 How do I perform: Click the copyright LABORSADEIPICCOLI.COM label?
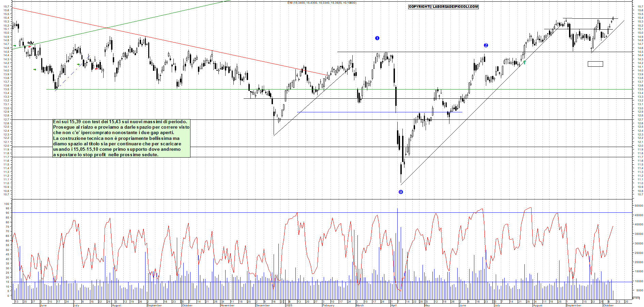[443, 7]
